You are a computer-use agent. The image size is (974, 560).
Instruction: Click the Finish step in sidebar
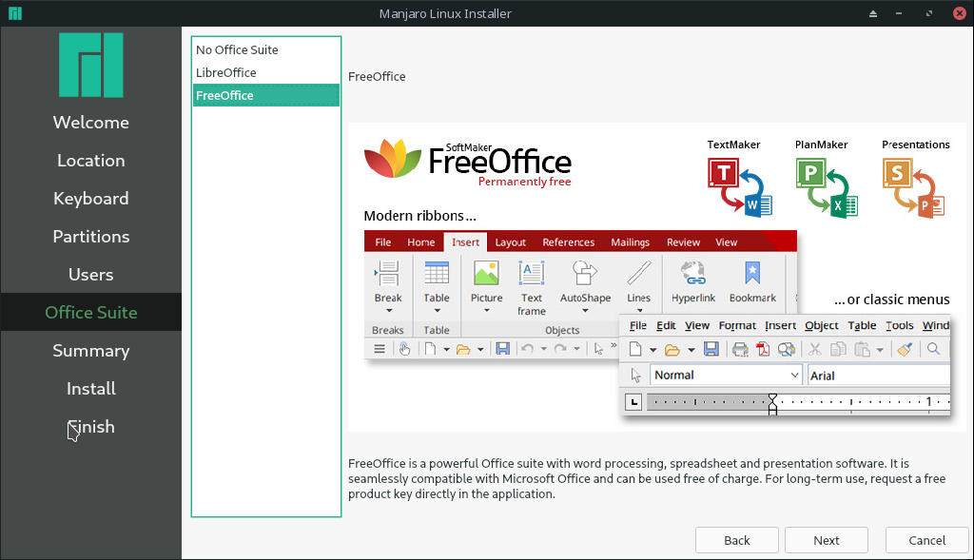click(90, 427)
